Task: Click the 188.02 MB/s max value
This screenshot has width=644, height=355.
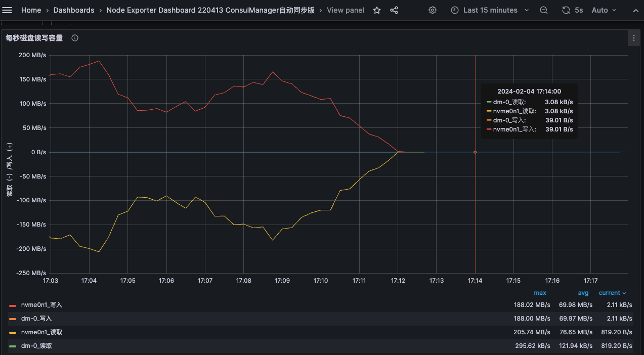Action: point(532,305)
